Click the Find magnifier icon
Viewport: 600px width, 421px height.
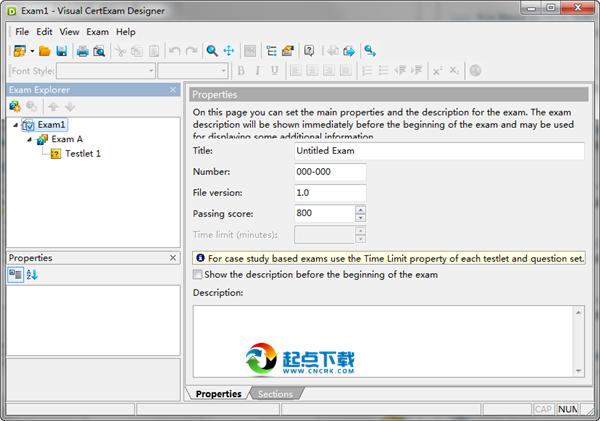pos(212,51)
